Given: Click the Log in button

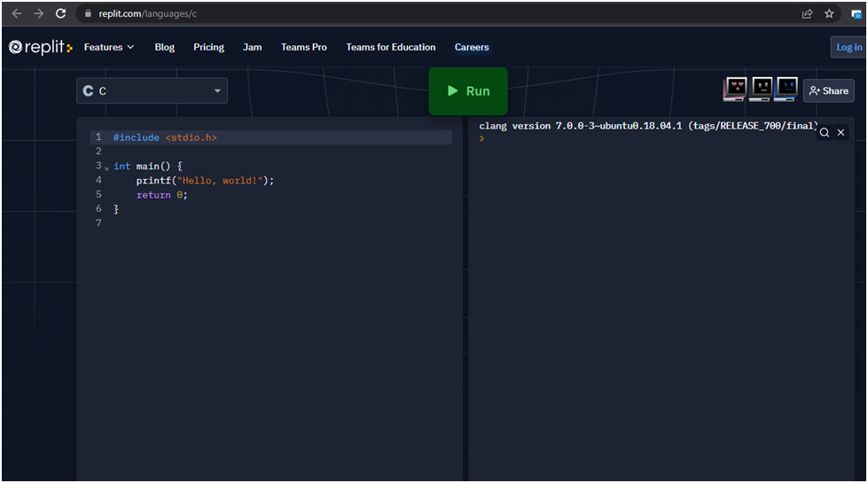Looking at the screenshot, I should click(x=848, y=47).
